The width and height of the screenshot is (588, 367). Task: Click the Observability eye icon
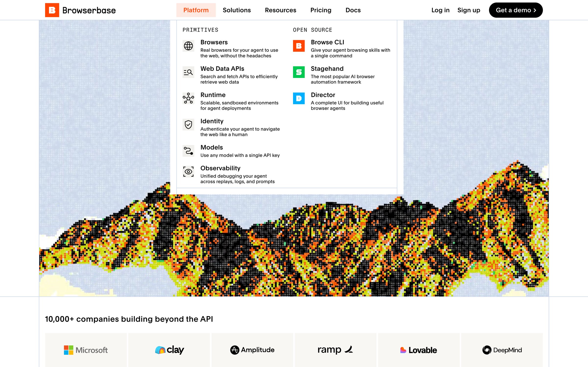coord(188,171)
